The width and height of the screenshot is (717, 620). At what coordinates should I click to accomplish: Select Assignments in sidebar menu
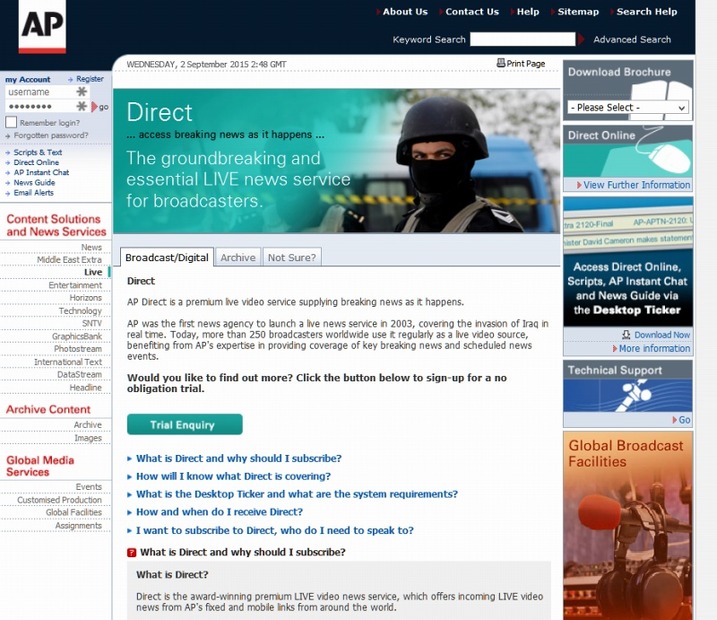tap(78, 526)
